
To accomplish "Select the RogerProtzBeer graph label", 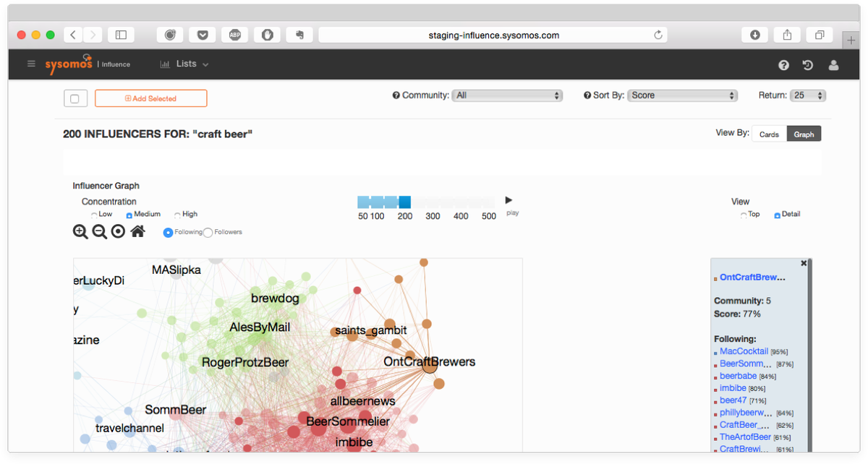I will point(245,362).
